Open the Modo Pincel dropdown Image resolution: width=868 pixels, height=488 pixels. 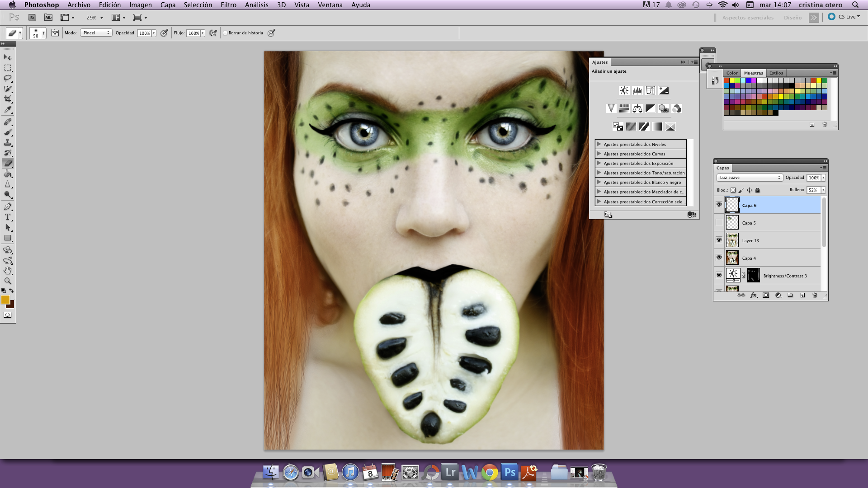pyautogui.click(x=96, y=33)
